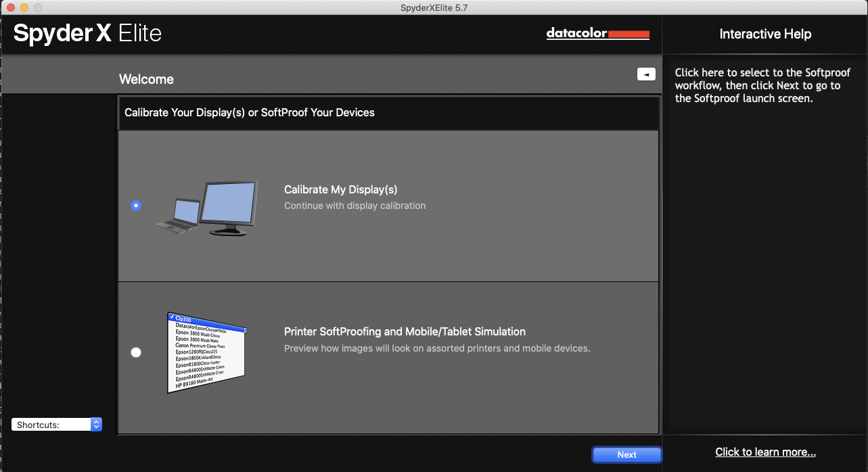
Task: Open the Interactive Help panel header
Action: click(765, 33)
